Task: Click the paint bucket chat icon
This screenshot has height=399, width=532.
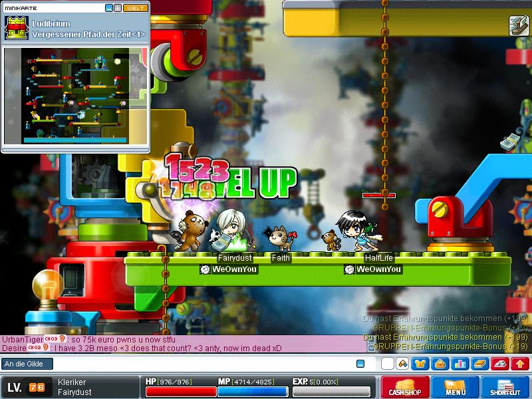Action: point(402,364)
